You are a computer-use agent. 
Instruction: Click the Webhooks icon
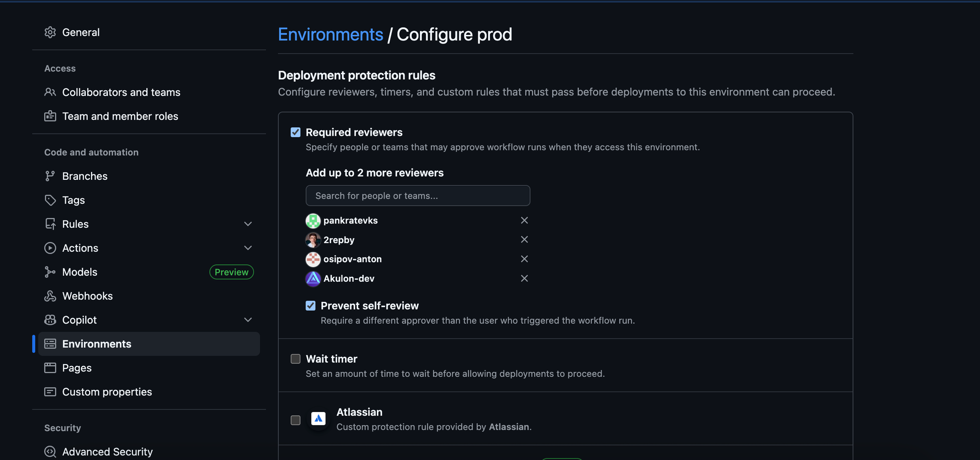coord(50,296)
